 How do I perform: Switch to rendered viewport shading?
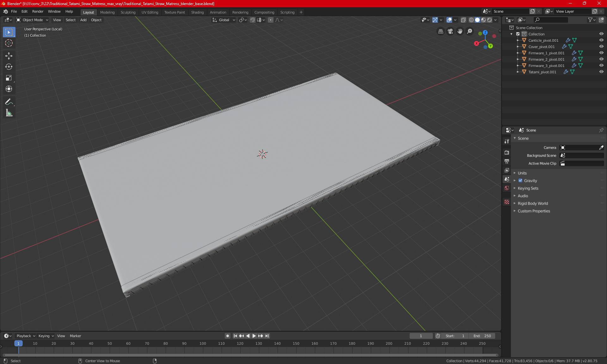(x=489, y=20)
